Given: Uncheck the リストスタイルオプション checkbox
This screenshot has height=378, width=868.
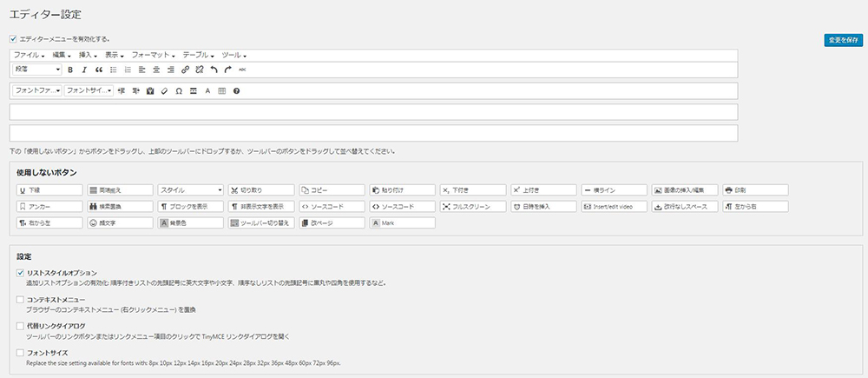Looking at the screenshot, I should (x=20, y=273).
